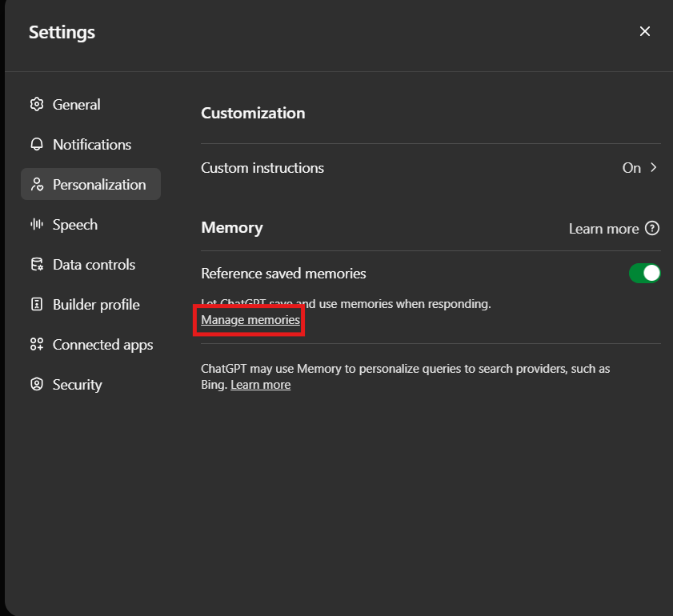Image resolution: width=673 pixels, height=616 pixels.
Task: Click the On status for Custom instructions
Action: coord(631,168)
